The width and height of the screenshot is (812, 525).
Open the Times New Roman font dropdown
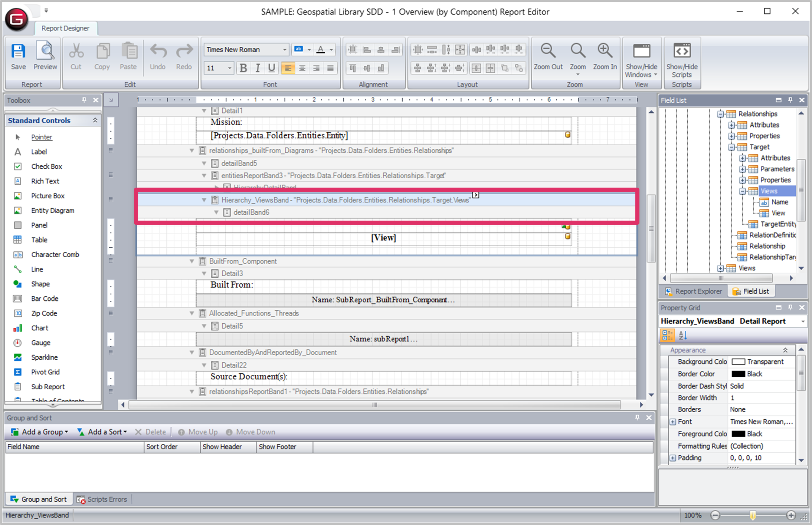[285, 50]
